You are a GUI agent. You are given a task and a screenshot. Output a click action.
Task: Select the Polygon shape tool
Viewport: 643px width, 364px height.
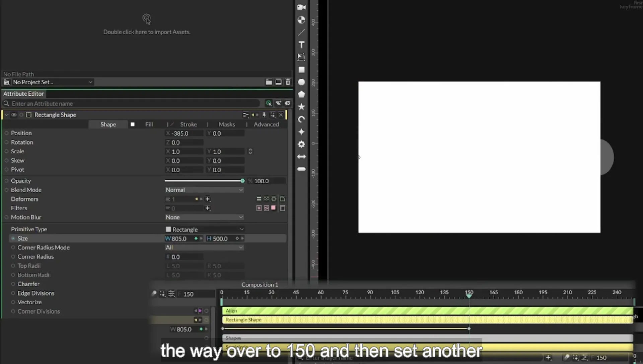[x=301, y=94]
